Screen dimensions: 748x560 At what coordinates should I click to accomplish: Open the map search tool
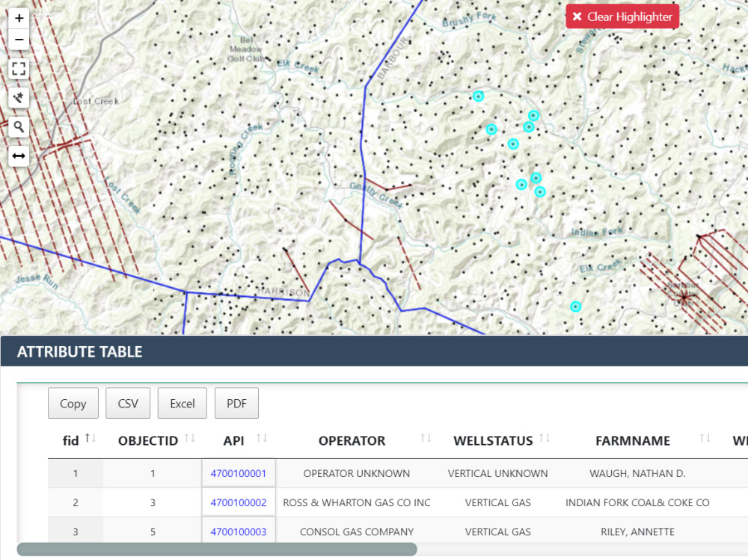pyautogui.click(x=19, y=127)
